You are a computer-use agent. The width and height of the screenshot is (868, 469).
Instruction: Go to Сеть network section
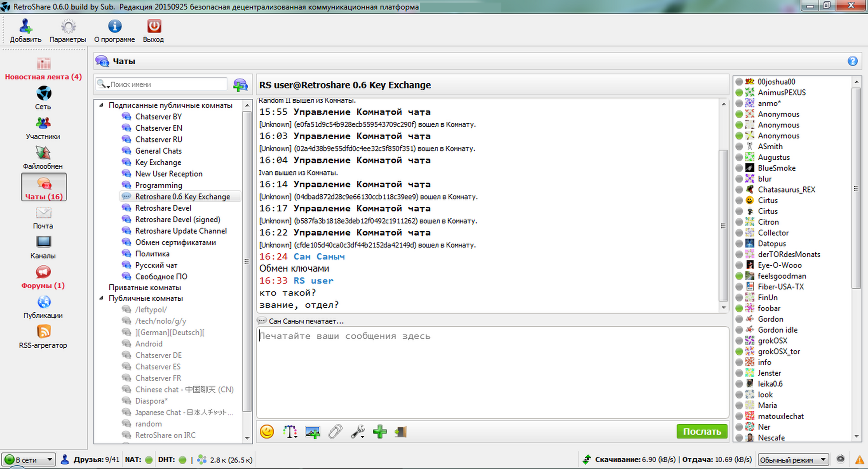(43, 98)
